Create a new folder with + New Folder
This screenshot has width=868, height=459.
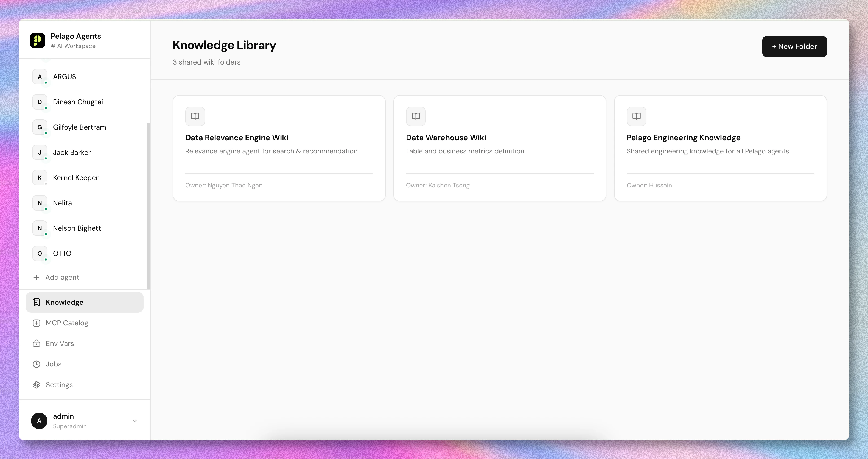pyautogui.click(x=794, y=46)
